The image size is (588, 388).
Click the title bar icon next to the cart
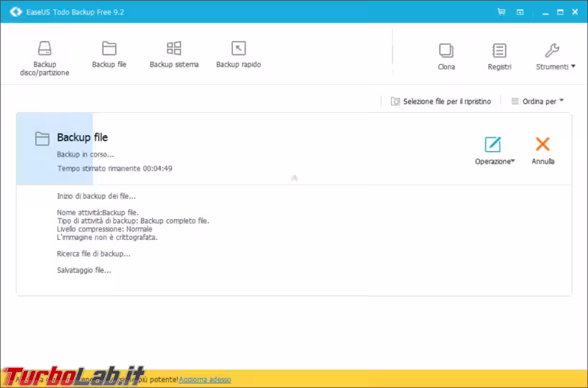coord(520,12)
